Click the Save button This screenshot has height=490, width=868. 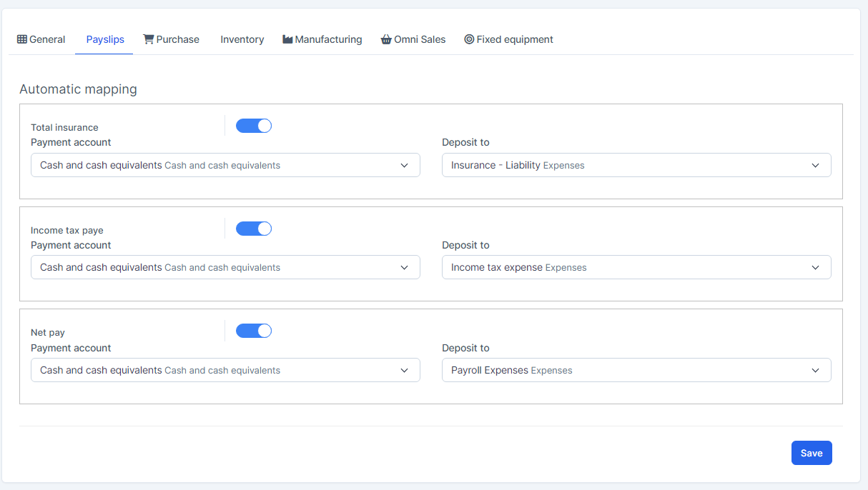click(x=812, y=453)
